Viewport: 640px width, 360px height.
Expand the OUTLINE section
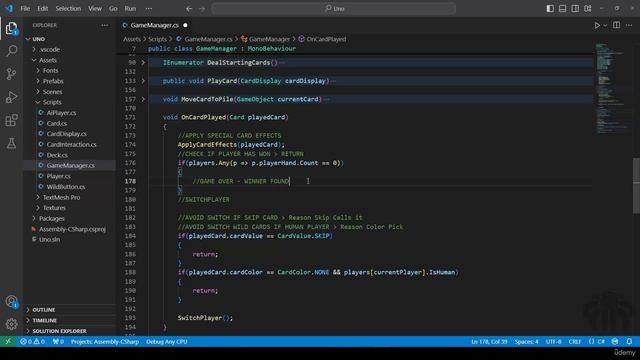point(43,310)
